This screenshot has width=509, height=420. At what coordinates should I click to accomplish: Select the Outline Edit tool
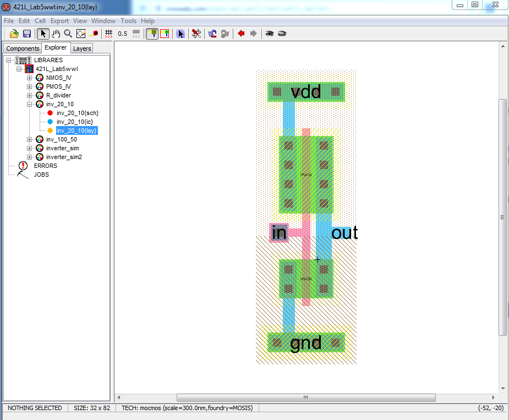(x=81, y=34)
